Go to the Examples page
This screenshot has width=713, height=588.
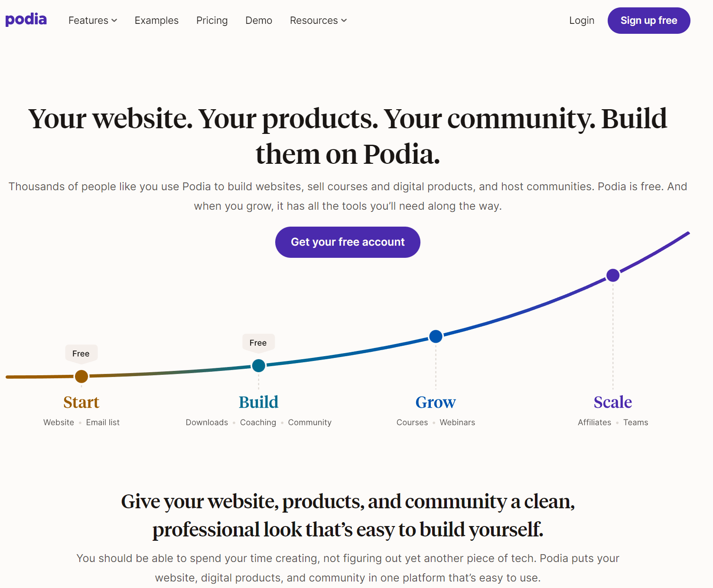pyautogui.click(x=156, y=20)
